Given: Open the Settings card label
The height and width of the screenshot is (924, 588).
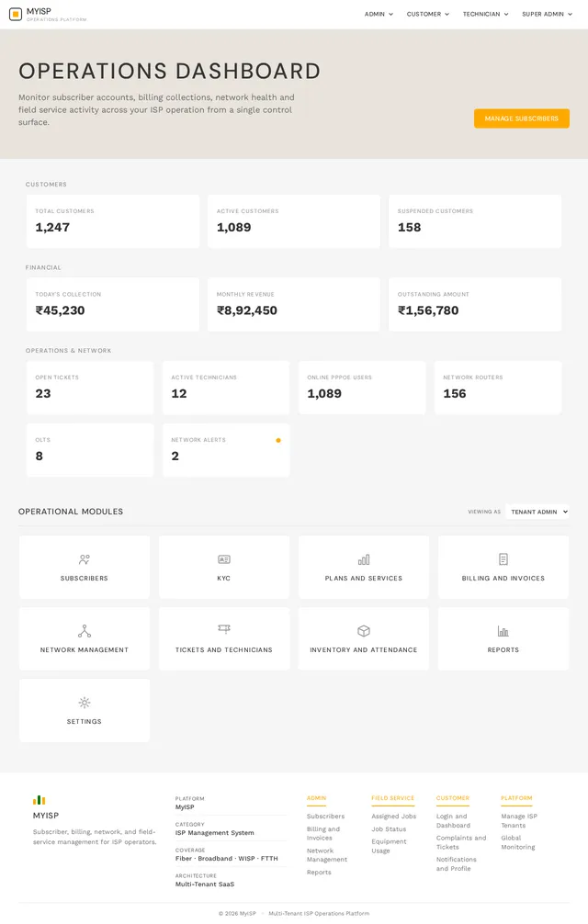Looking at the screenshot, I should click(85, 721).
